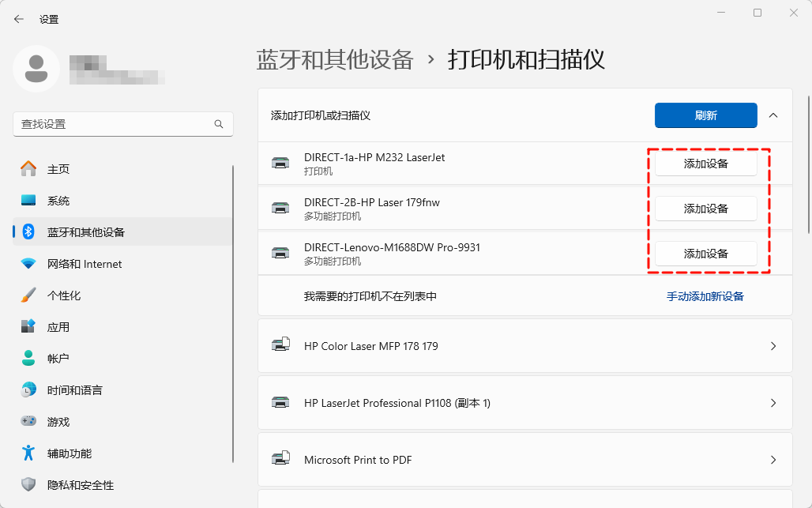Click the 网络和 Internet Wi-Fi icon

(x=28, y=264)
